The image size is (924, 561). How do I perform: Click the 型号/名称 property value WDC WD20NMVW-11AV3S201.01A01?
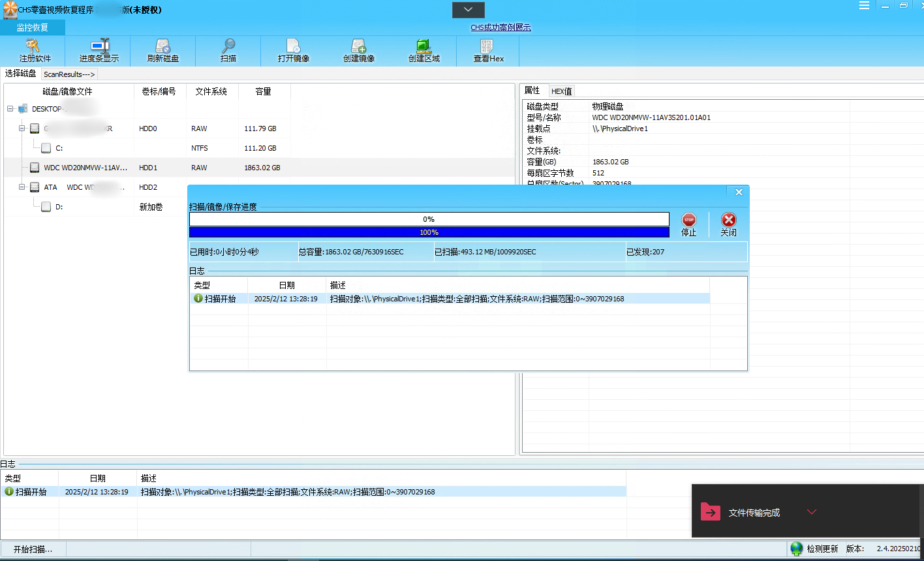[651, 117]
